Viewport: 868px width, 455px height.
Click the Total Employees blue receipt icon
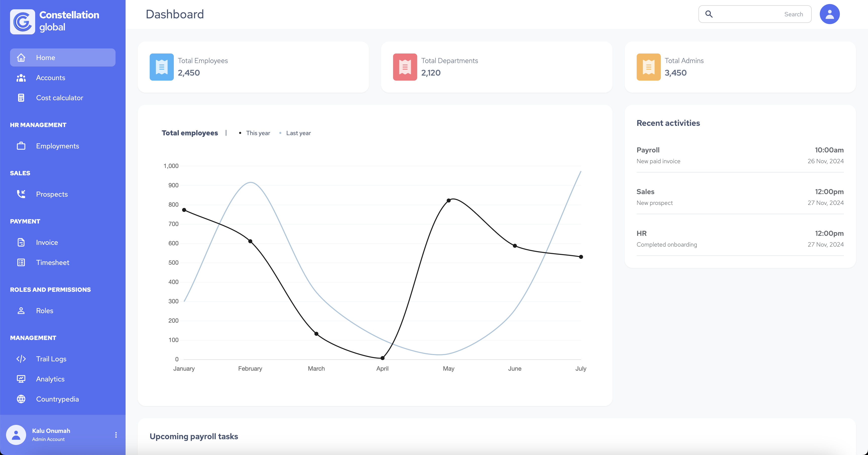click(161, 67)
